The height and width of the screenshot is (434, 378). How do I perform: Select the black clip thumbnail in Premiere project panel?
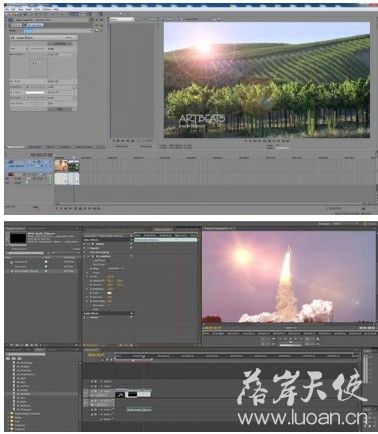[18, 238]
